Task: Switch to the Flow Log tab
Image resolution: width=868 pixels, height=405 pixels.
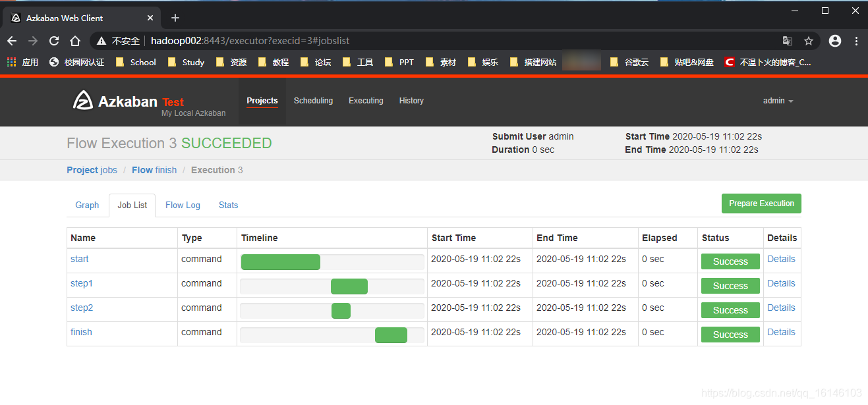Action: 183,205
